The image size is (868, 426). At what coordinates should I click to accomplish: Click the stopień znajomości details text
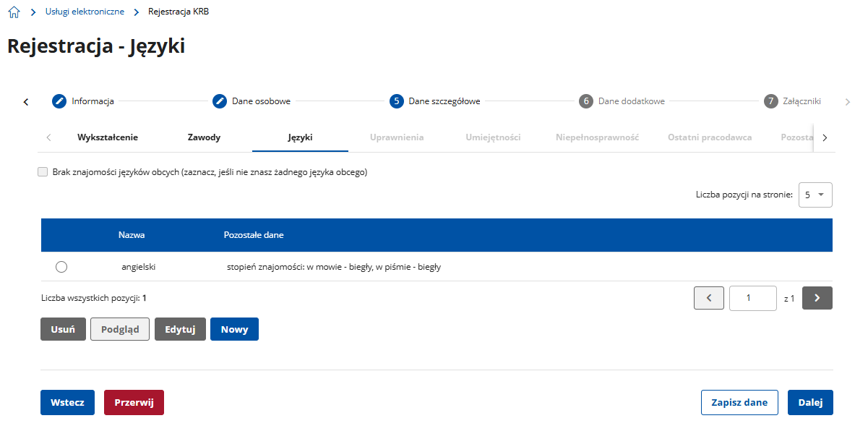334,267
